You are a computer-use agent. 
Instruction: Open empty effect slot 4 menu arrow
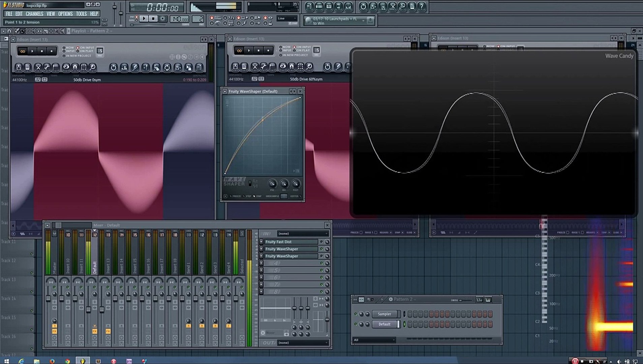click(261, 263)
